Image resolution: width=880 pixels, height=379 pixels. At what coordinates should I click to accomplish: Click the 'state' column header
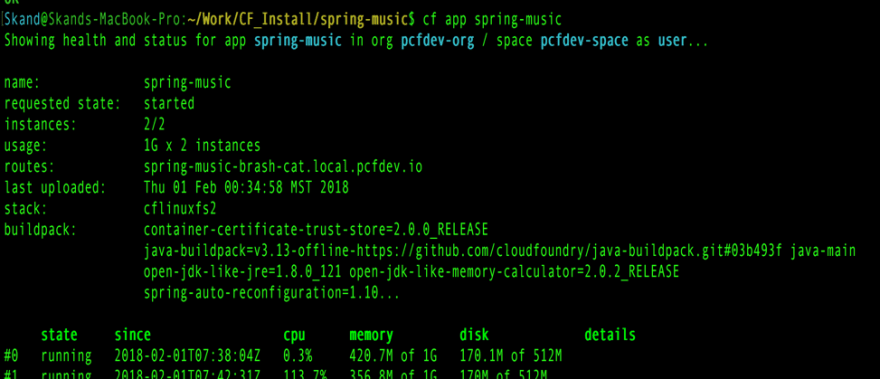59,335
